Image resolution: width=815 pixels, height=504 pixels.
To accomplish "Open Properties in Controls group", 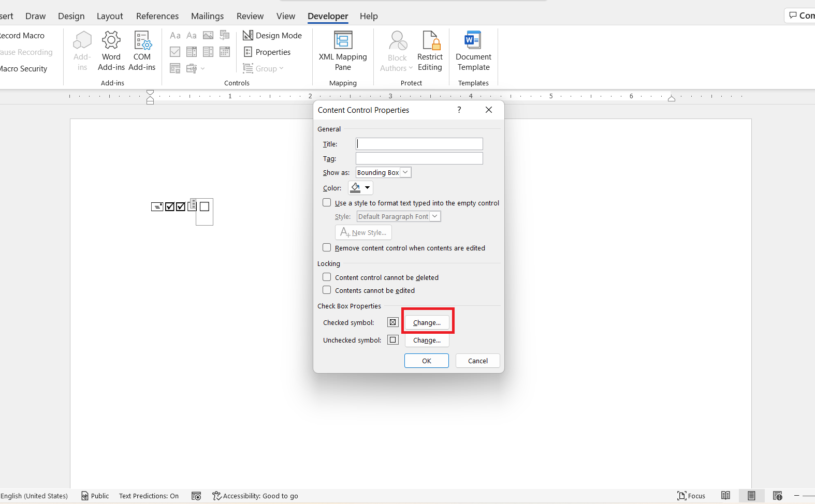I will (268, 52).
